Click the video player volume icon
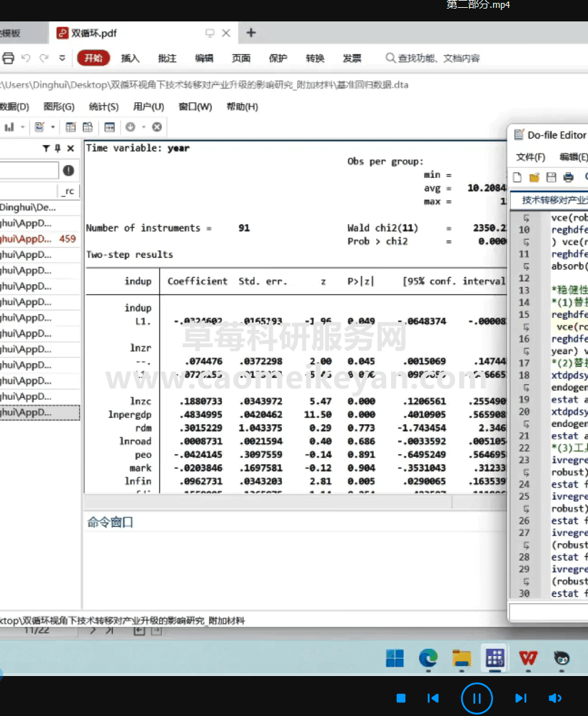This screenshot has height=716, width=588. 554,698
